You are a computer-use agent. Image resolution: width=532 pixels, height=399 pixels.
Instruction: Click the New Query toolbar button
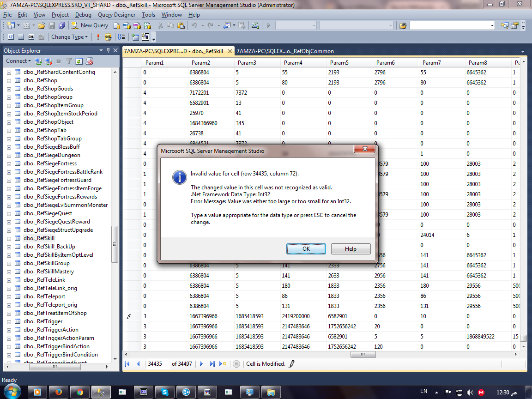coord(90,25)
